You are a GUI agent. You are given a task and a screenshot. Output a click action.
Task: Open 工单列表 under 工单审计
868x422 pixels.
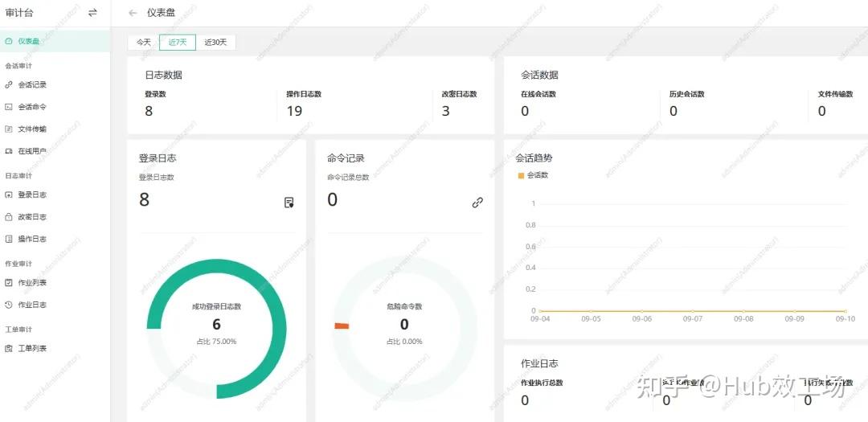(32, 348)
